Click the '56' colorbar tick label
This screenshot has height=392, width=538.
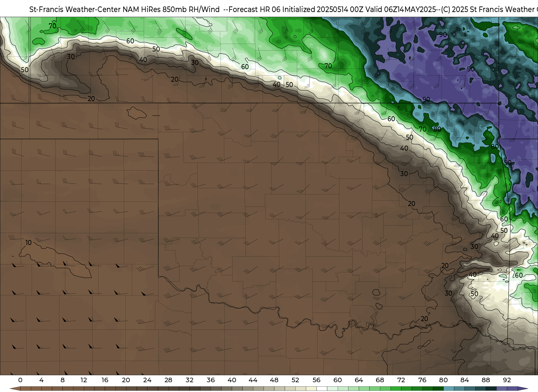[x=316, y=380]
